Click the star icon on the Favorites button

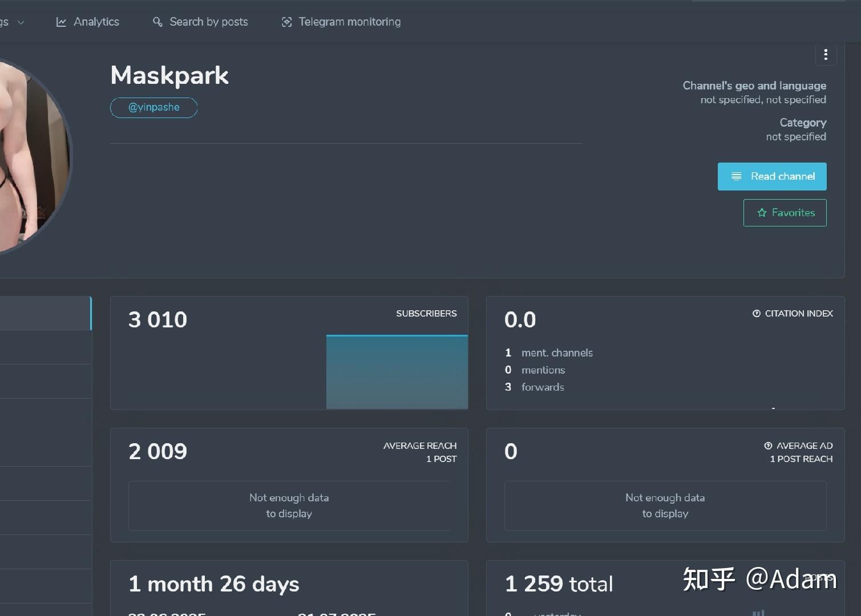tap(761, 212)
